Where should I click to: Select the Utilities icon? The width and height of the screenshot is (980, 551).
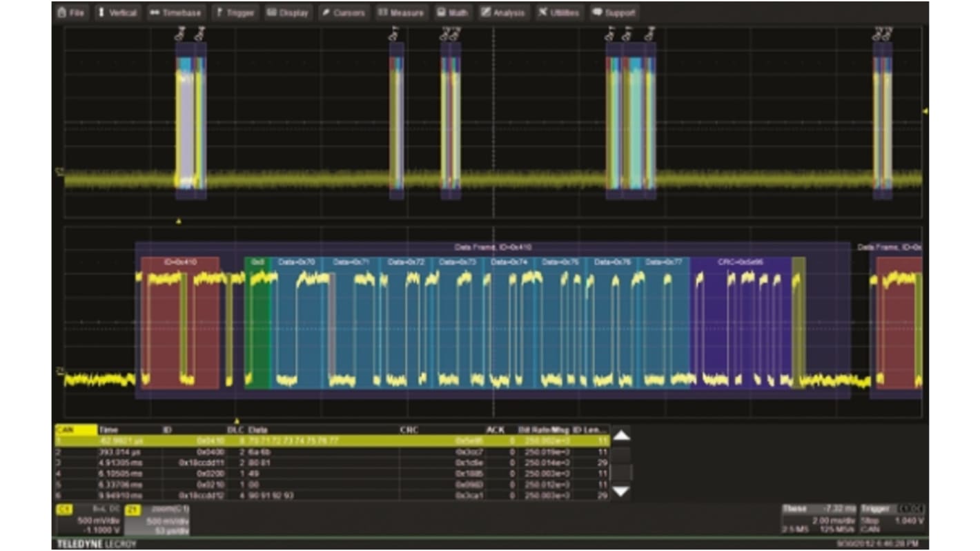point(559,12)
